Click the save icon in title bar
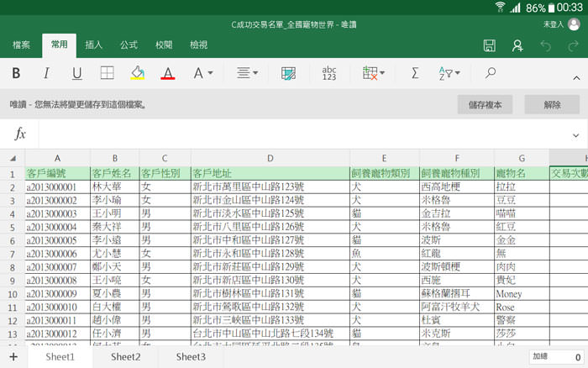This screenshot has width=588, height=368. click(490, 45)
